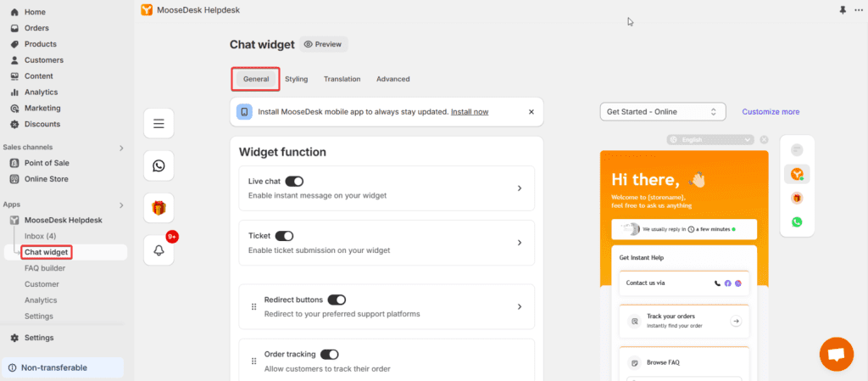Screen dimensions: 868x381
Task: Grab the Redirect buttons drag handle
Action: coord(254,307)
